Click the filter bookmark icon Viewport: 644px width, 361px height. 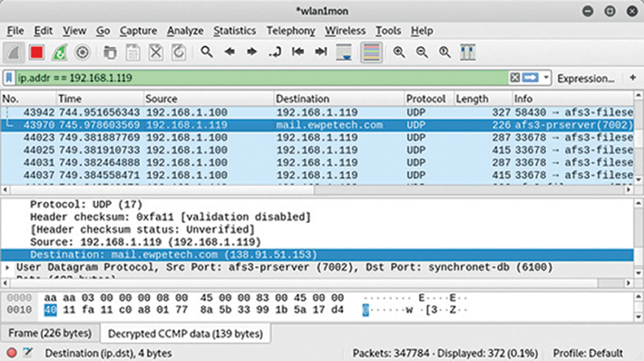point(9,78)
